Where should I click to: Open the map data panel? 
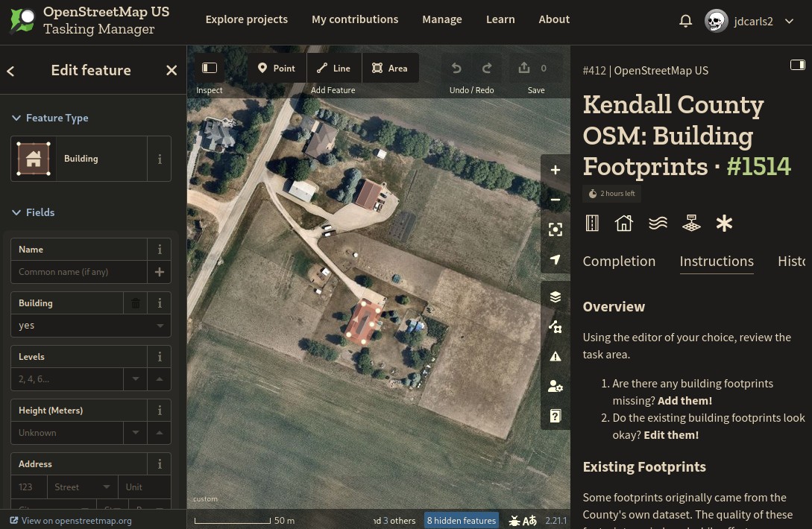[x=555, y=326]
